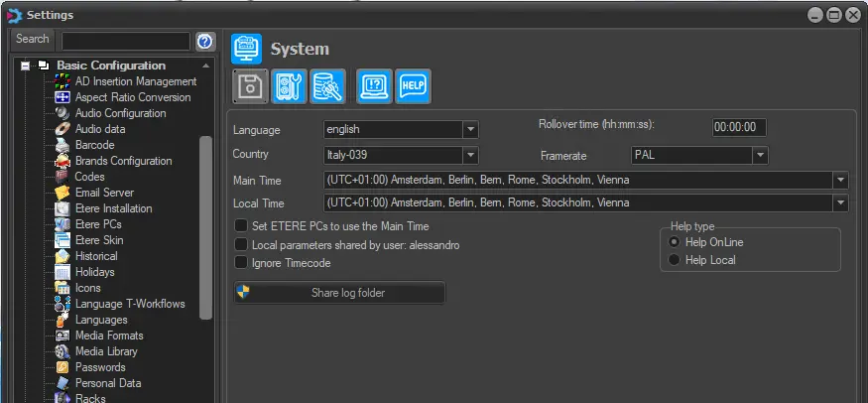Viewport: 868px width, 403px height.
Task: Click the Save floppy disk toolbar icon
Action: (x=250, y=86)
